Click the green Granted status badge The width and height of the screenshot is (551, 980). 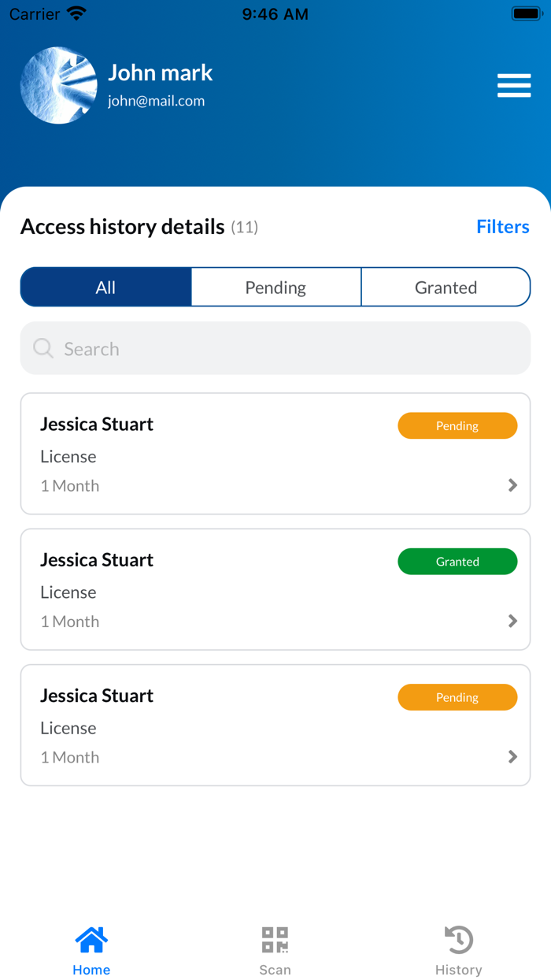click(x=457, y=562)
